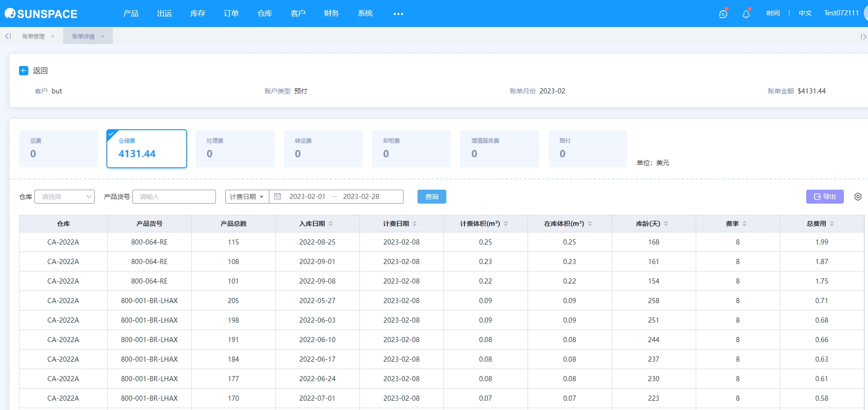The image size is (868, 410).
Task: Close the 账单管理 tab
Action: 52,36
